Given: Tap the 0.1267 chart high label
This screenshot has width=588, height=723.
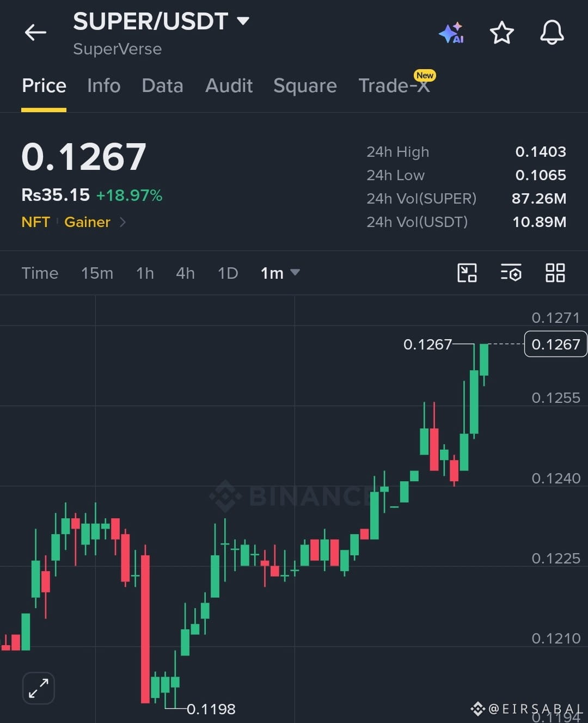Looking at the screenshot, I should point(427,344).
